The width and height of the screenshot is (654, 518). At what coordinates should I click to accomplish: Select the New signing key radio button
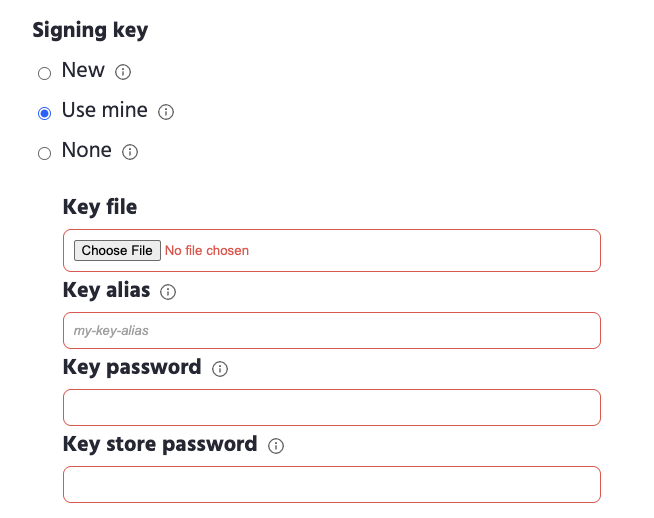tap(44, 73)
